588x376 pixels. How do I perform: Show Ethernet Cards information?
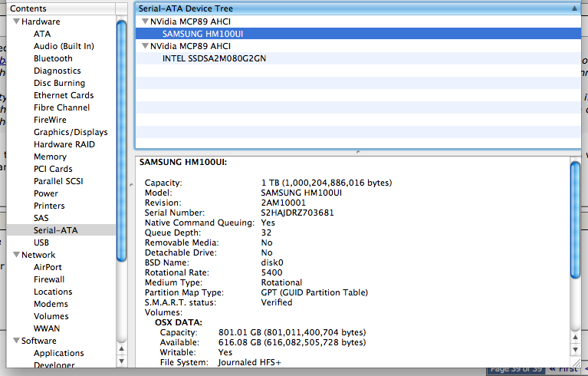(x=64, y=95)
